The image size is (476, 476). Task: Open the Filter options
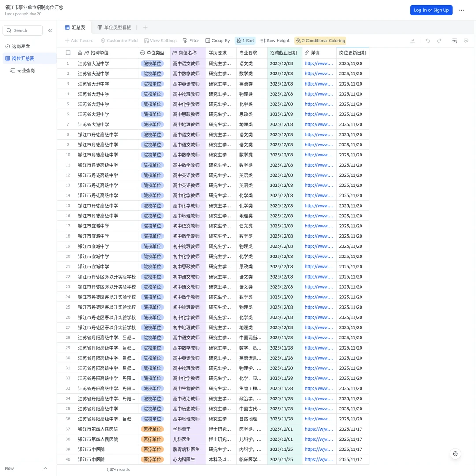tap(191, 41)
